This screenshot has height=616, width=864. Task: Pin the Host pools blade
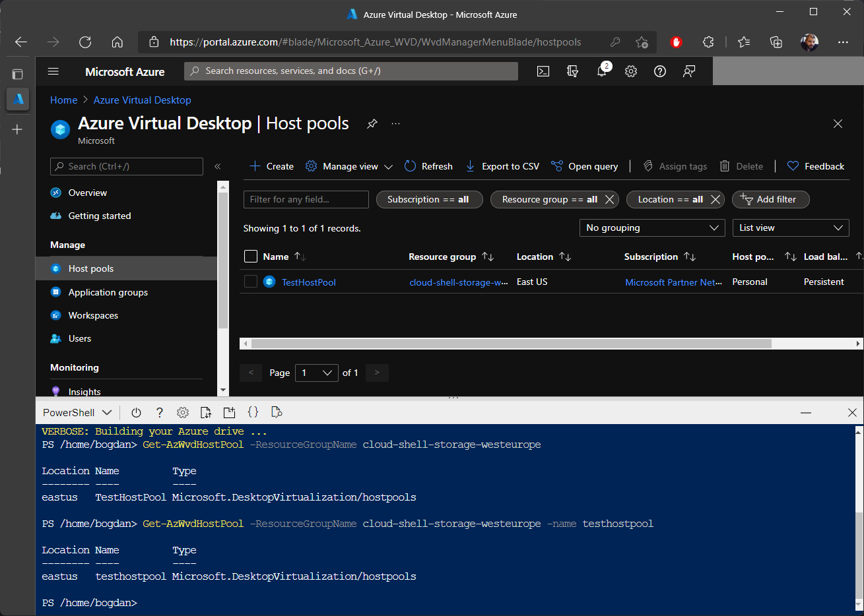(x=372, y=123)
